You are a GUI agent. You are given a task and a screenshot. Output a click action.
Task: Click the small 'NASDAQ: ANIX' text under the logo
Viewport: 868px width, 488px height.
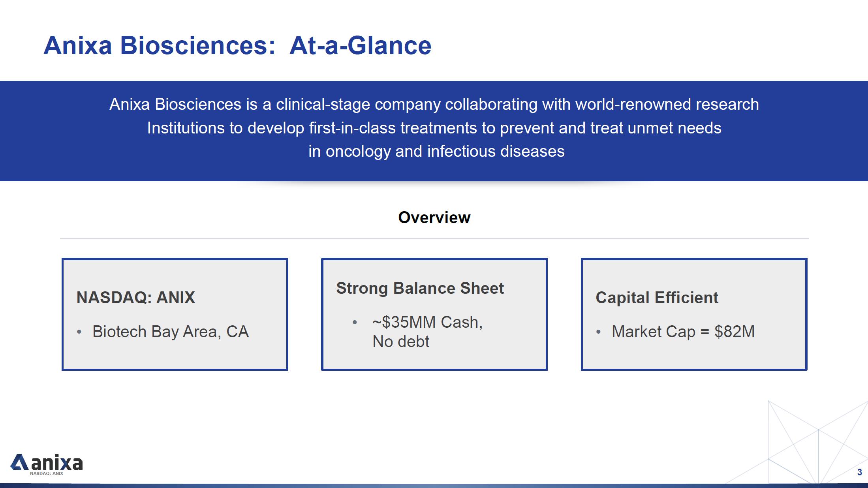47,473
